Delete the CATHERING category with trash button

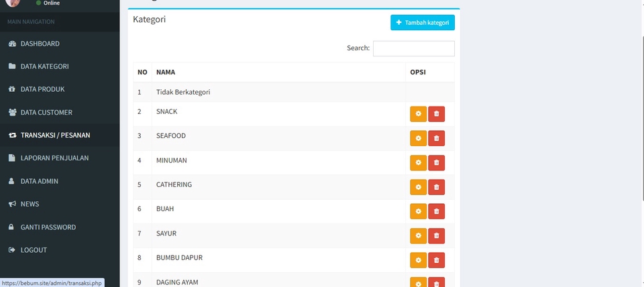click(436, 187)
